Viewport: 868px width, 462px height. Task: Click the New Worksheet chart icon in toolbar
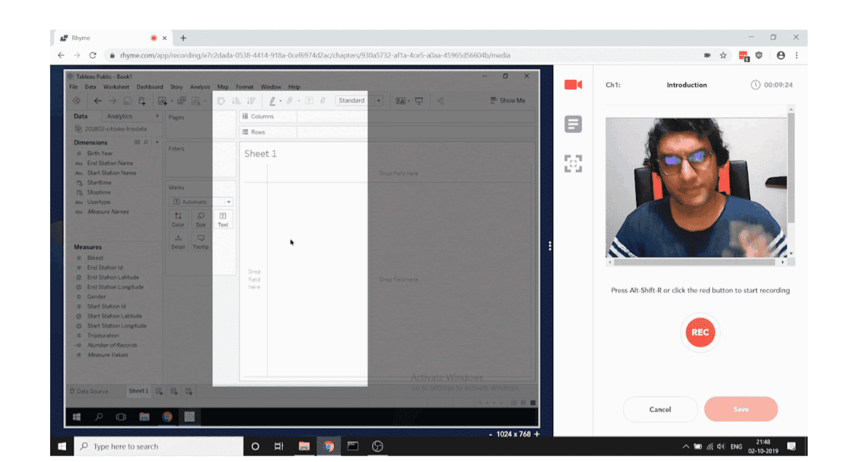click(162, 101)
